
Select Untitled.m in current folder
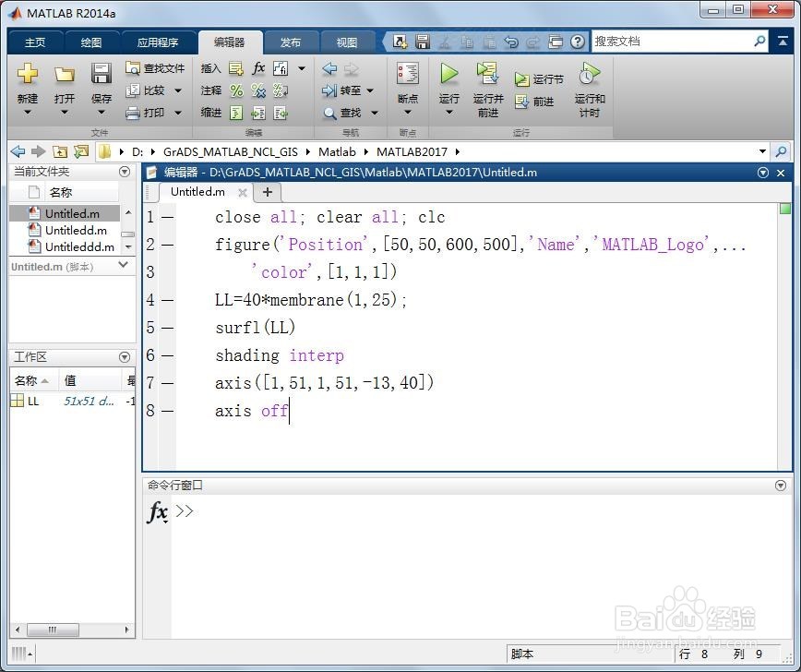pos(65,213)
